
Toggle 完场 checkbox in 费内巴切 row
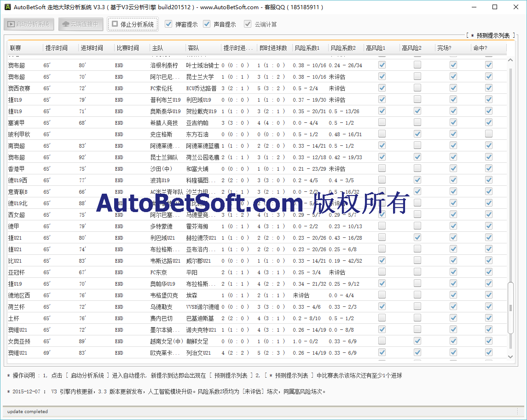453,318
